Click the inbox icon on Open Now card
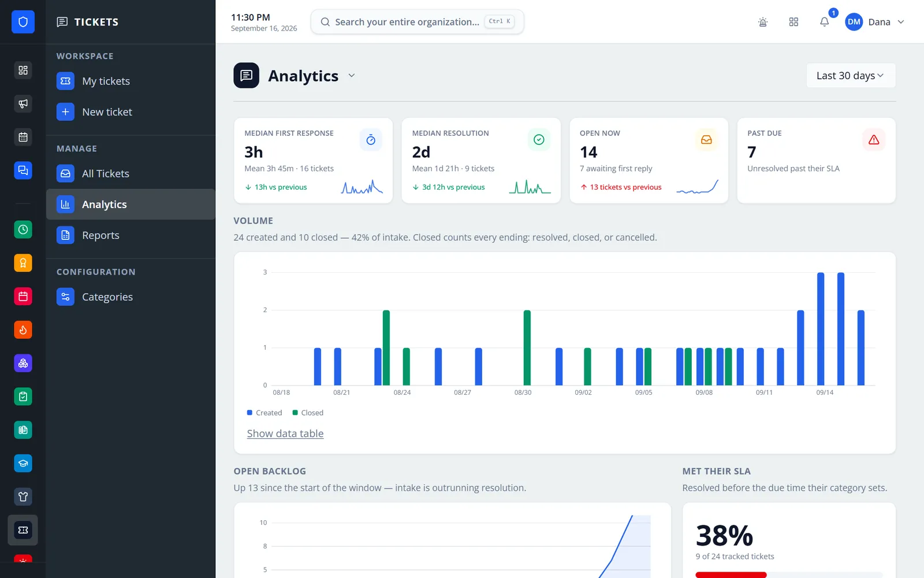This screenshot has height=578, width=924. pos(706,140)
